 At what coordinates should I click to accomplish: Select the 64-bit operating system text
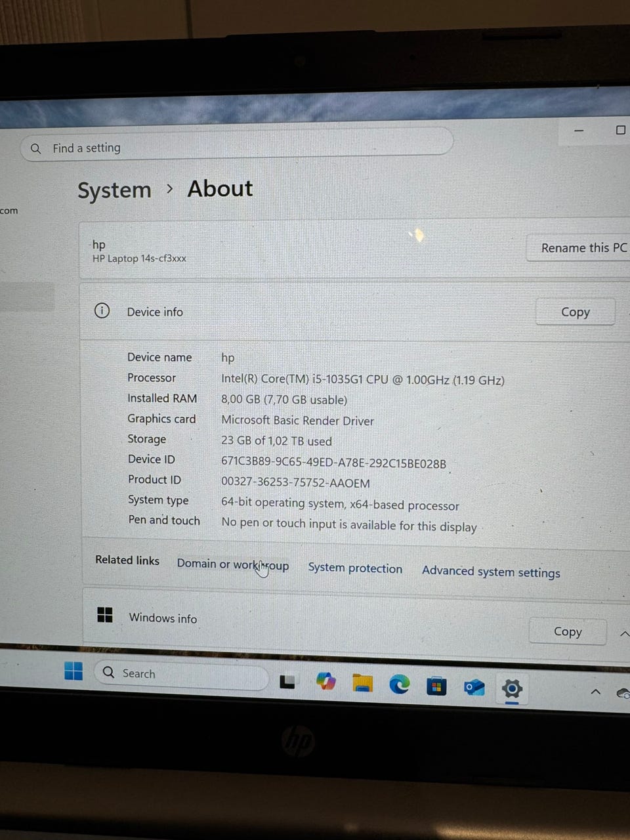[340, 504]
